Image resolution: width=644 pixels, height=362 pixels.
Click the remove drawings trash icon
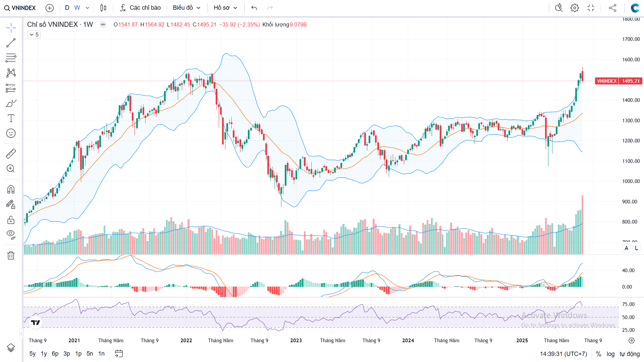pos(11,255)
